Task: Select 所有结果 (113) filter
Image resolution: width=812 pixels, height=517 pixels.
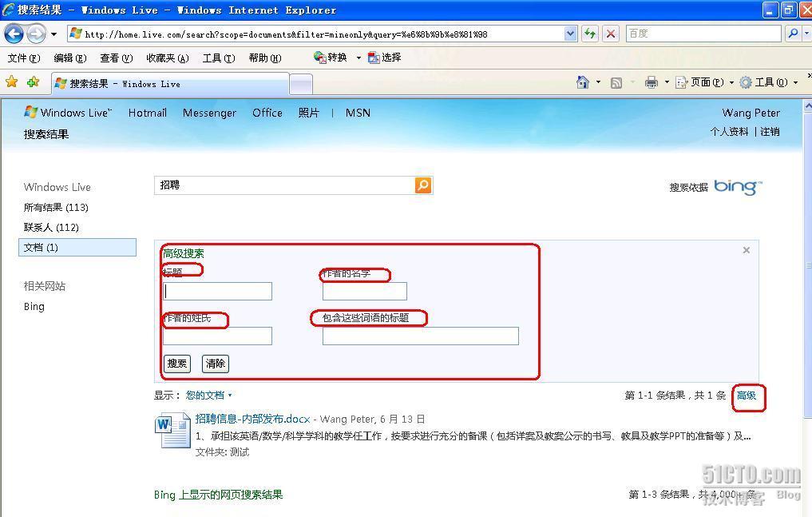Action: point(56,207)
